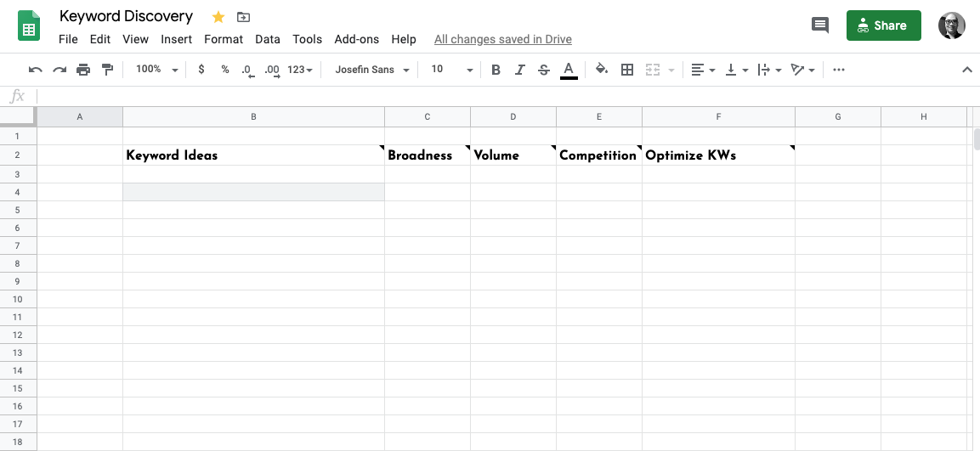Open the Sheets home logo icon
This screenshot has width=980, height=451.
click(x=29, y=25)
